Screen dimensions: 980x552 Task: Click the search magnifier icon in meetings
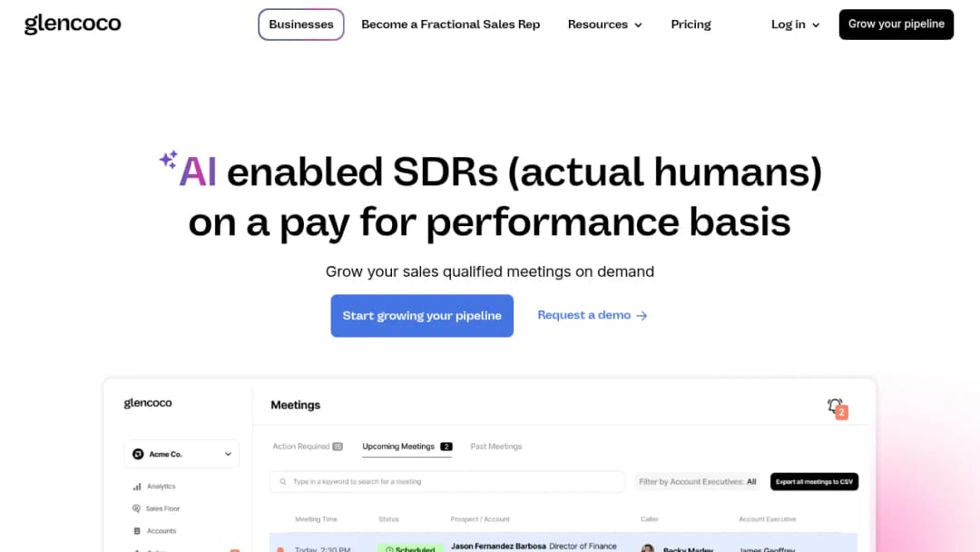pos(283,482)
